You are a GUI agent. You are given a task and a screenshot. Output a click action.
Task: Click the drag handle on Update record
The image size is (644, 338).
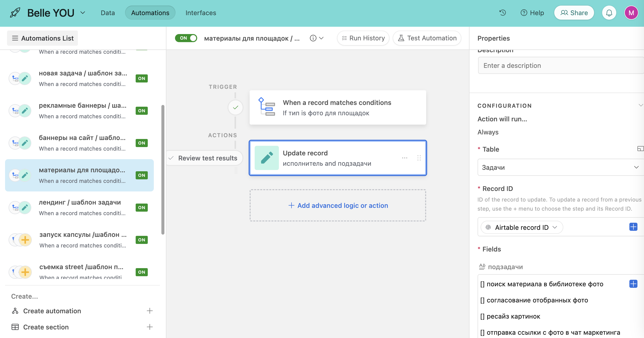pos(419,158)
